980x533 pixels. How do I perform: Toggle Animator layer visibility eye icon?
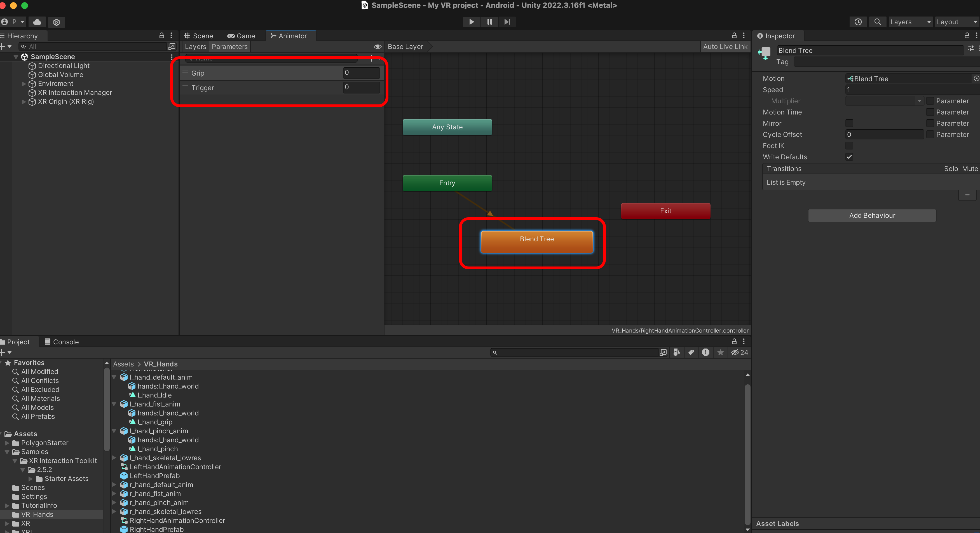coord(378,46)
